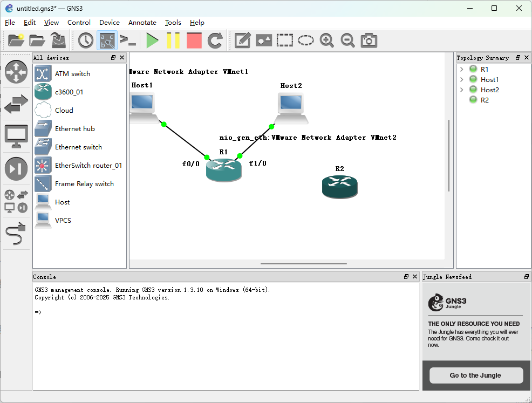532x403 pixels.
Task: Select EtherSwitch router_01 from device list
Action: point(80,165)
